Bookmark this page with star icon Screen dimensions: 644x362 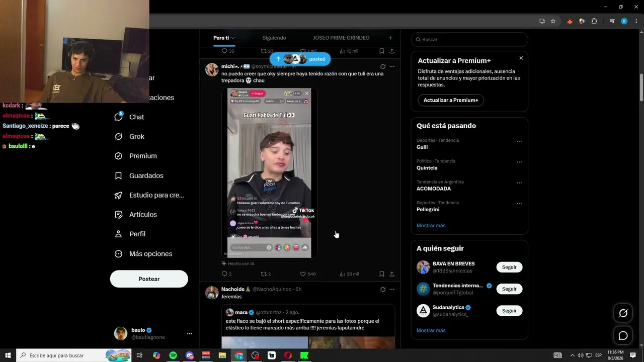[x=553, y=21]
